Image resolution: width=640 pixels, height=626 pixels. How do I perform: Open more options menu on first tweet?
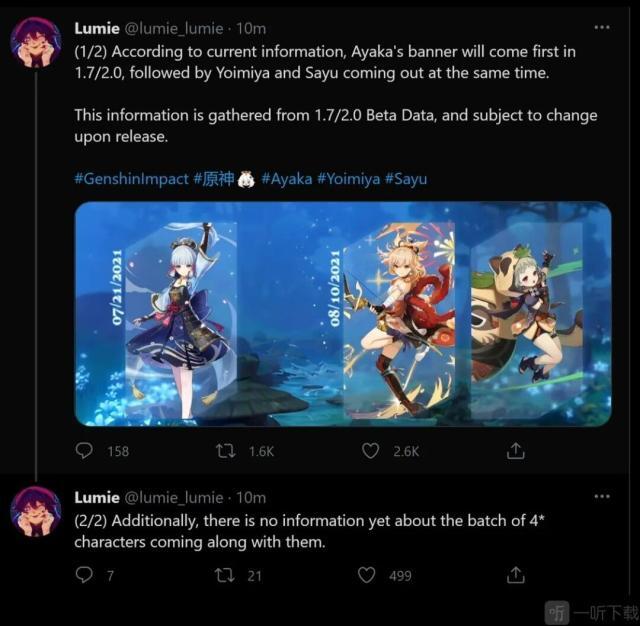(x=602, y=27)
